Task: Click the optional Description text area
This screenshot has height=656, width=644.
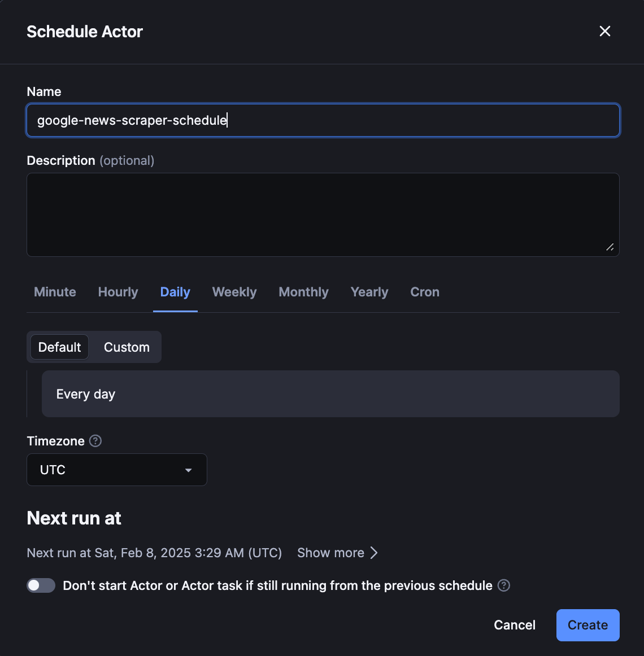Action: pos(323,215)
